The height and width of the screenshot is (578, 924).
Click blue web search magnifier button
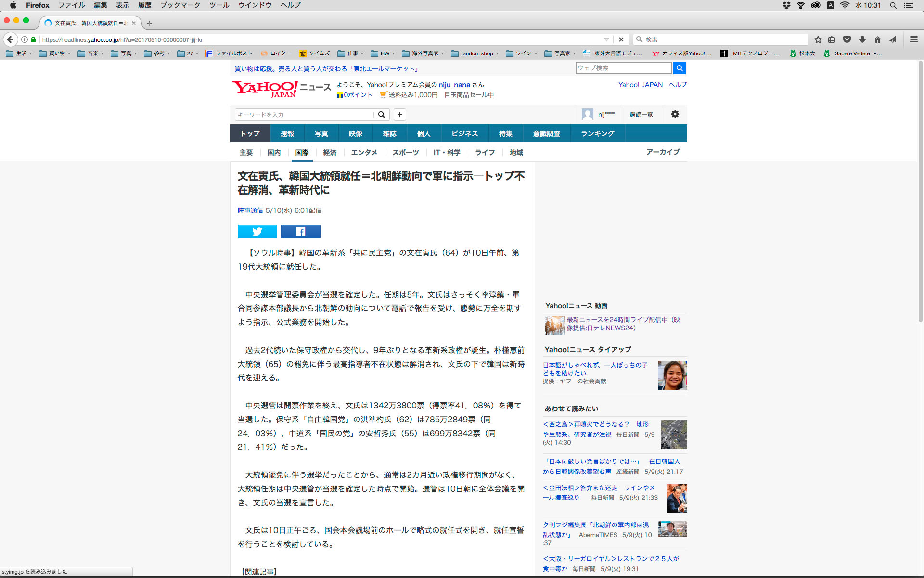click(679, 68)
